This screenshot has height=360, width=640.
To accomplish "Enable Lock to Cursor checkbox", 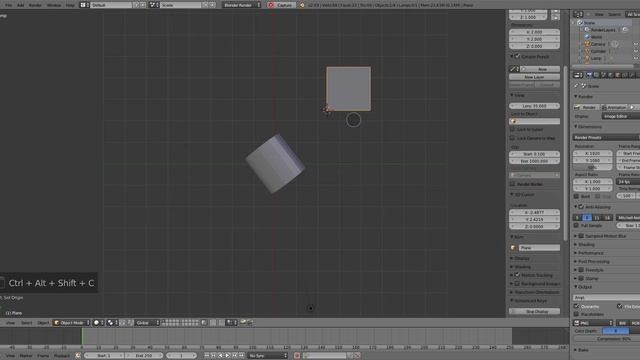I will pos(512,129).
